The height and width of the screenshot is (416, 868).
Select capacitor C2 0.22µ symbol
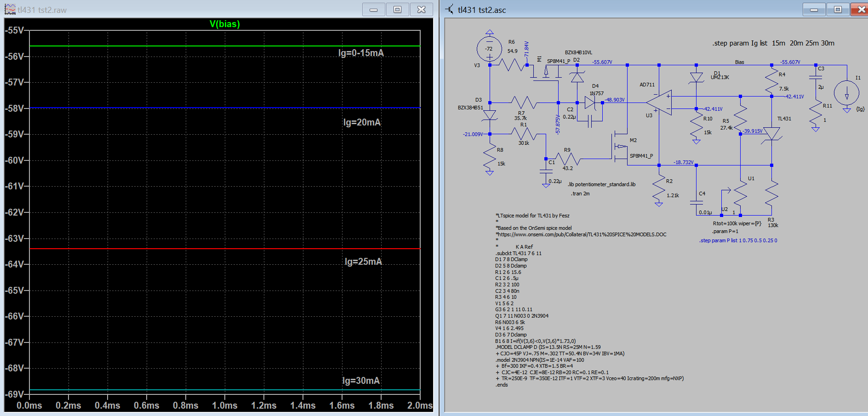pyautogui.click(x=591, y=121)
